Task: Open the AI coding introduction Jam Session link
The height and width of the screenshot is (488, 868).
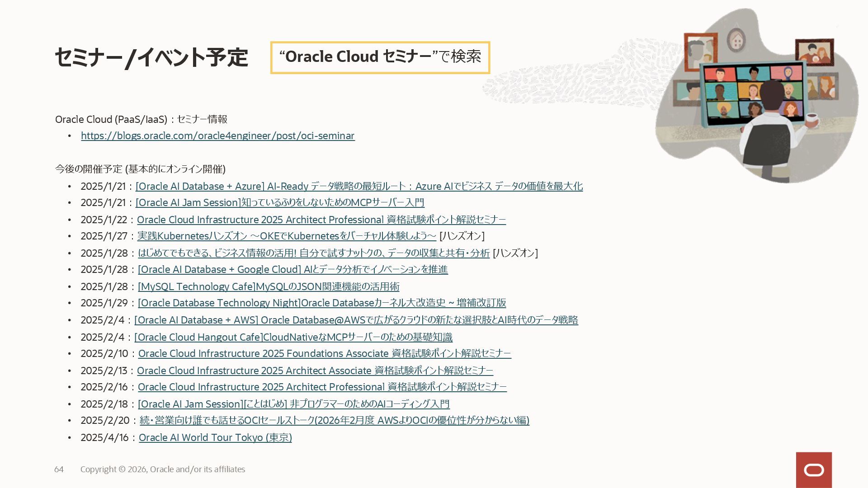Action: tap(293, 404)
